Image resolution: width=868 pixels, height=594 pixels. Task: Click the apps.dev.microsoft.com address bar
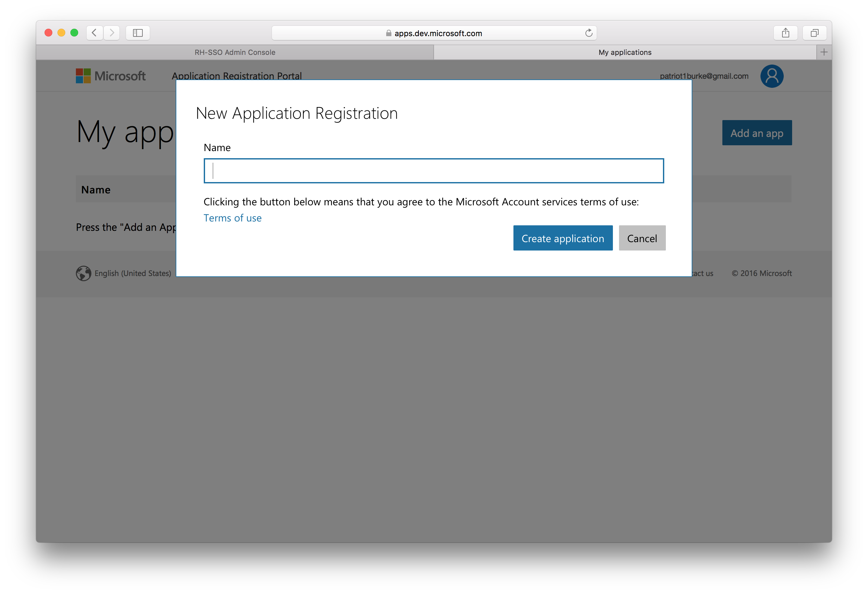tap(434, 32)
